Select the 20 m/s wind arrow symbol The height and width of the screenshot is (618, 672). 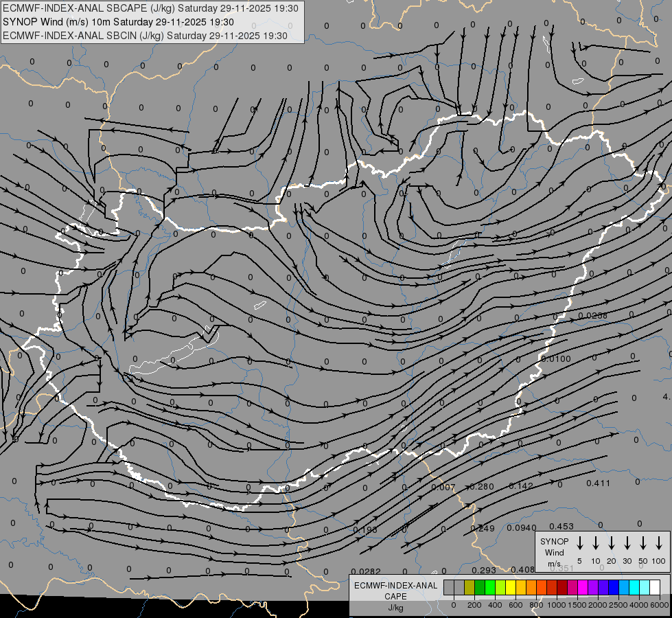612,542
